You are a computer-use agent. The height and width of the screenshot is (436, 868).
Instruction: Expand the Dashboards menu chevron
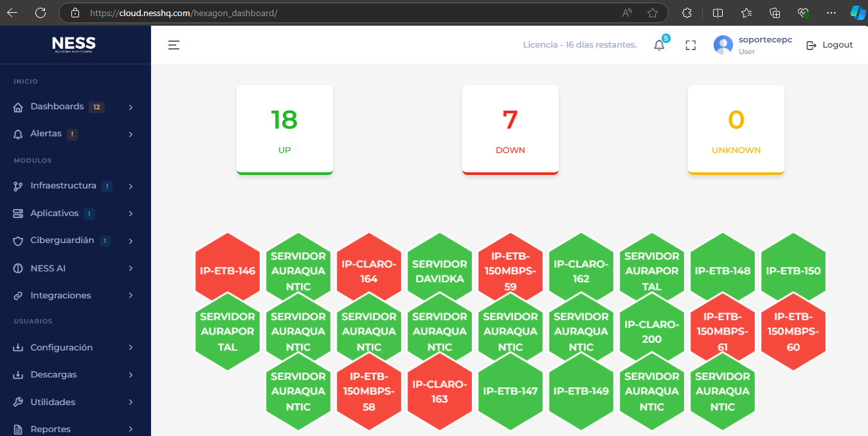tap(131, 107)
